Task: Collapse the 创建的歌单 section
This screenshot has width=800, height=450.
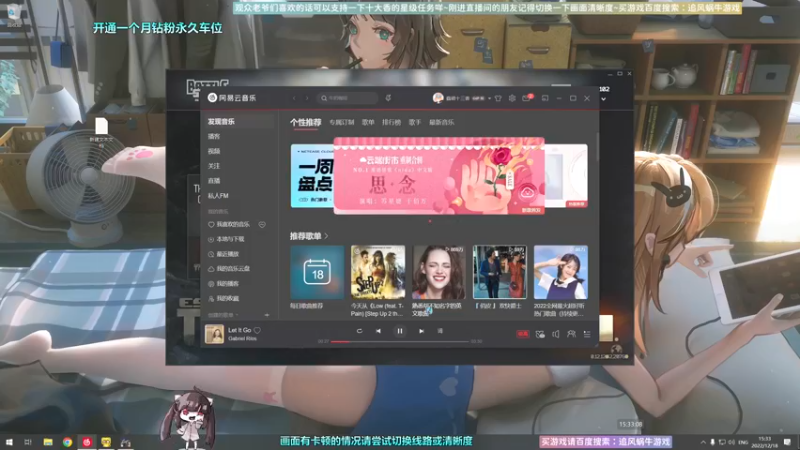Action: click(x=223, y=315)
